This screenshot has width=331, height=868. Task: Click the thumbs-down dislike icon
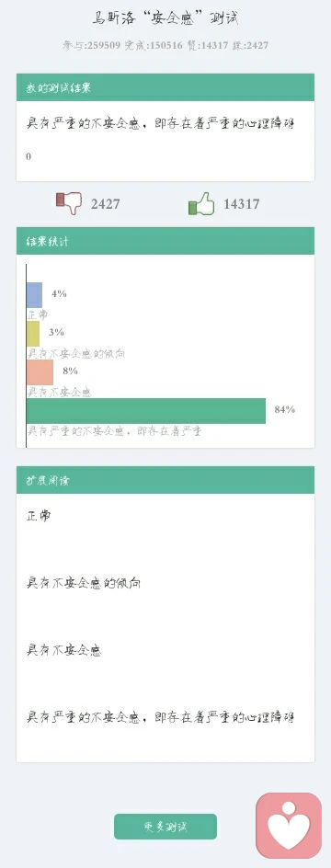[x=69, y=203]
